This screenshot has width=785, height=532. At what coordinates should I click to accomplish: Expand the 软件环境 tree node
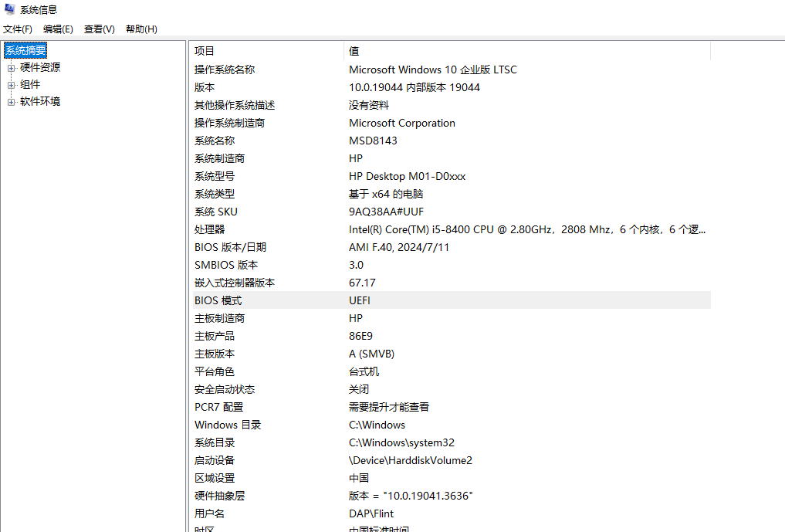pos(11,102)
